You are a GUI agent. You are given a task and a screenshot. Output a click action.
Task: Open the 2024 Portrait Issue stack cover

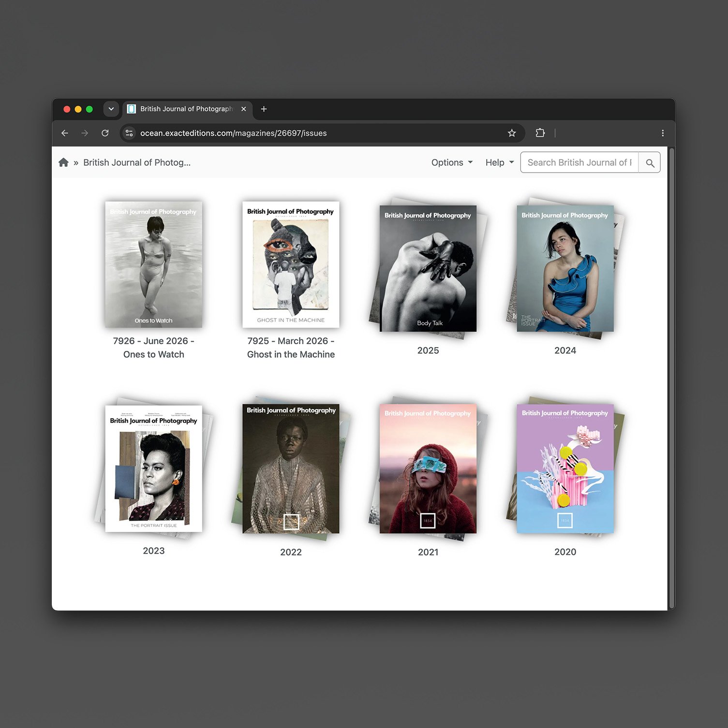pos(565,268)
